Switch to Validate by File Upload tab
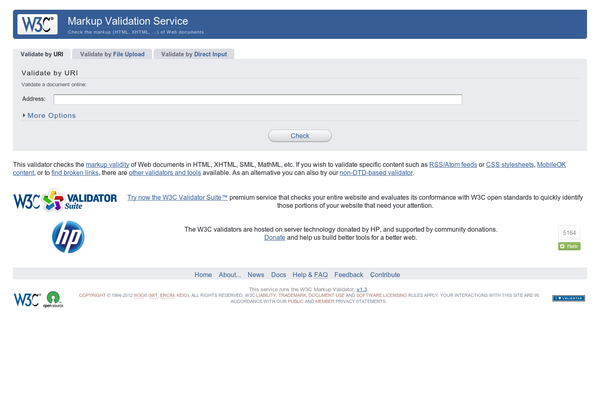Viewport: 600px width, 420px height. tap(112, 54)
